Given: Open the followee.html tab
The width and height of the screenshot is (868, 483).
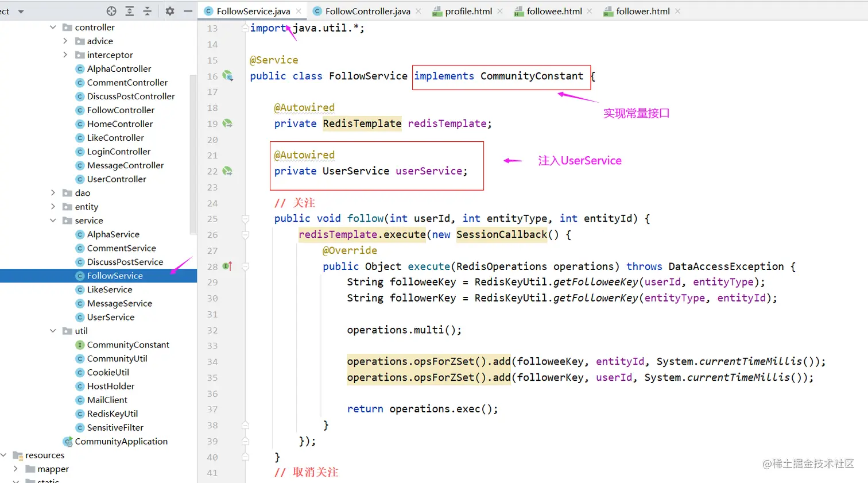Looking at the screenshot, I should click(554, 11).
